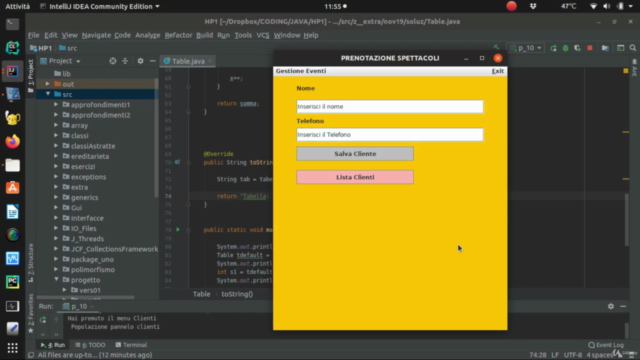The width and height of the screenshot is (640, 360).
Task: Expand the approfondimenti1 package
Action: point(56,104)
